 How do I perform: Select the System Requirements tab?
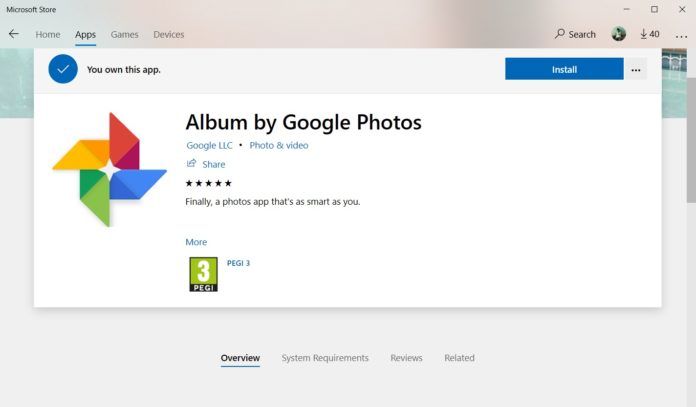click(x=325, y=358)
